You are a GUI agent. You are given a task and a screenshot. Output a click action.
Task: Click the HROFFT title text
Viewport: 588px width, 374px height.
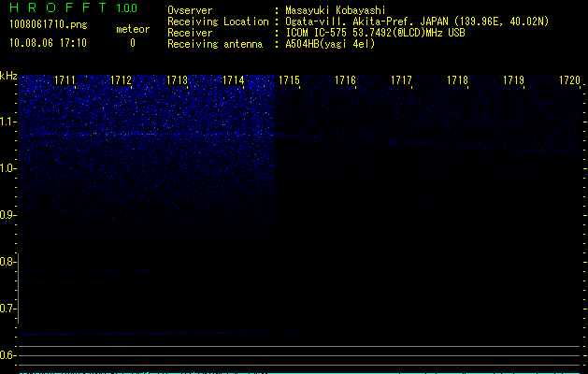[58, 7]
